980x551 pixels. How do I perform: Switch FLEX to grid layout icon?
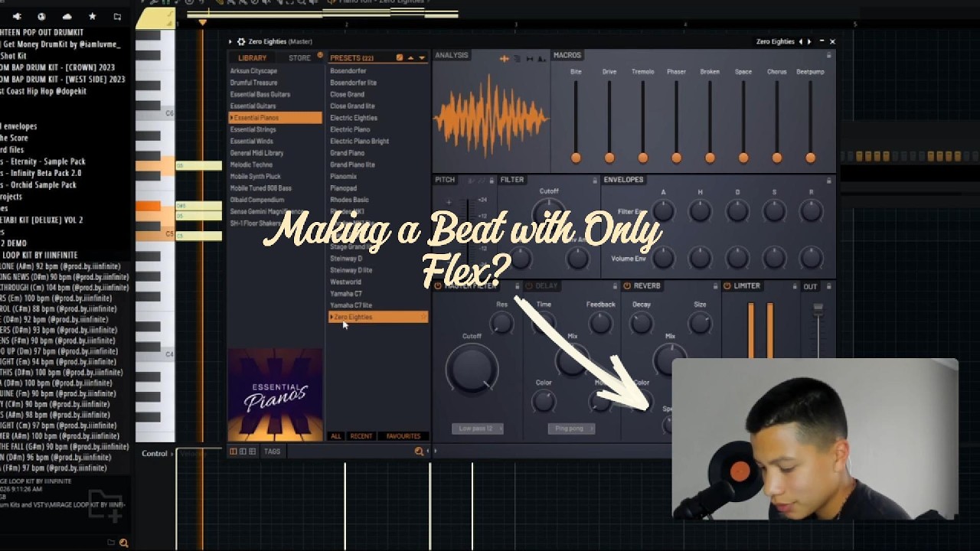coord(252,452)
